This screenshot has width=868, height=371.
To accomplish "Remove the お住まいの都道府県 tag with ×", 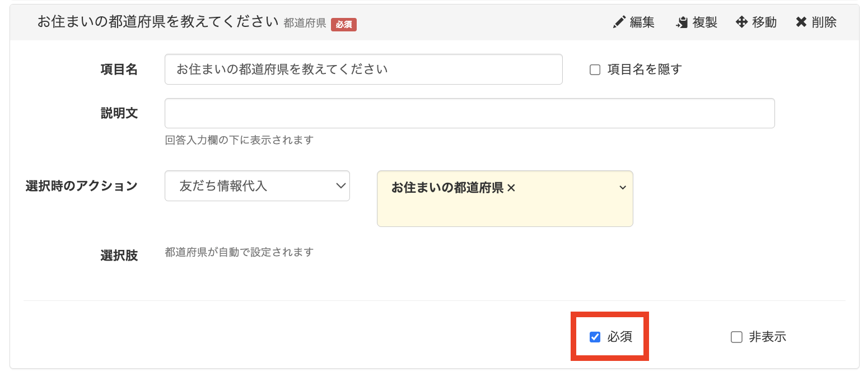I will click(511, 188).
